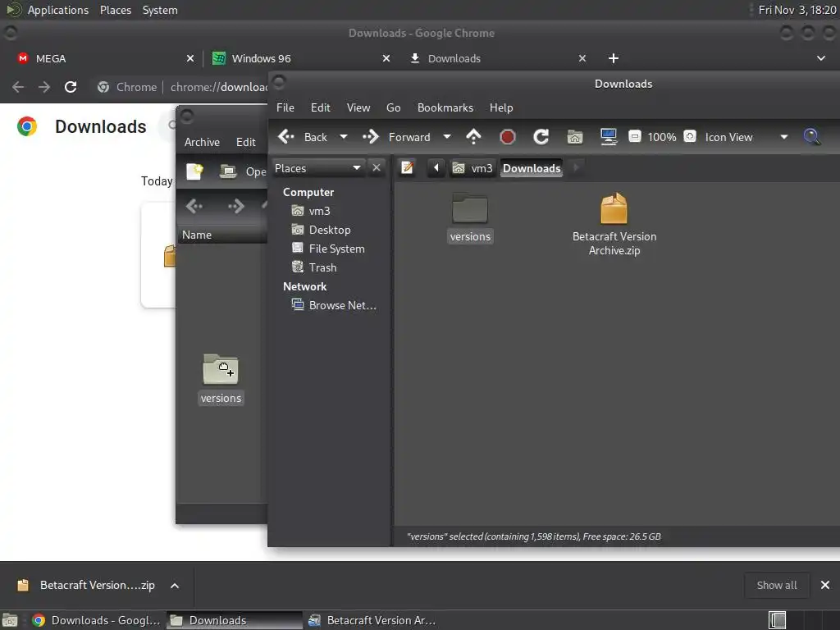Reload the Downloads folder view
This screenshot has width=840, height=630.
point(541,137)
